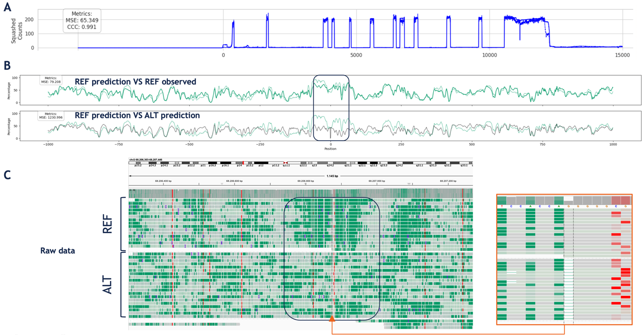The image size is (644, 335).
Task: Click cytoband label p24.3
Action: point(152,165)
